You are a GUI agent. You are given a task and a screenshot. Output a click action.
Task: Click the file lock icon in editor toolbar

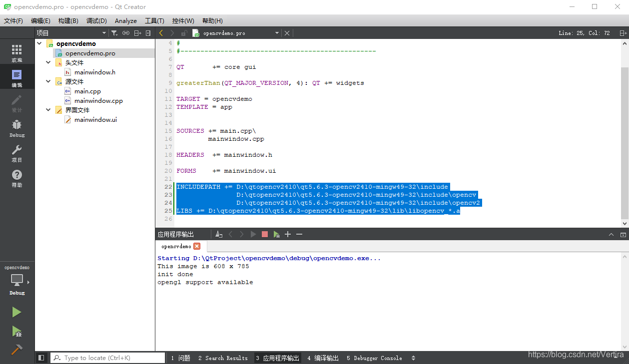tap(184, 33)
